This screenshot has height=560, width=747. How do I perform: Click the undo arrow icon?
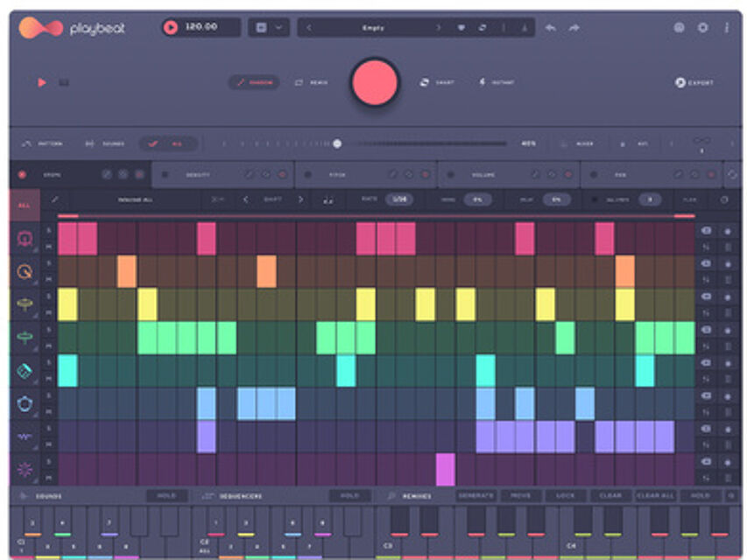pos(550,28)
